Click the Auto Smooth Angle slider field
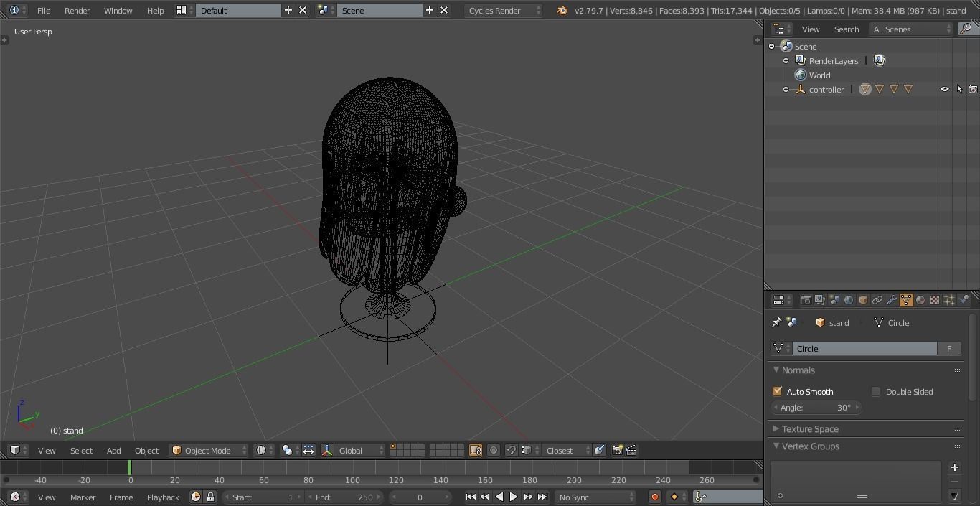 [x=816, y=407]
